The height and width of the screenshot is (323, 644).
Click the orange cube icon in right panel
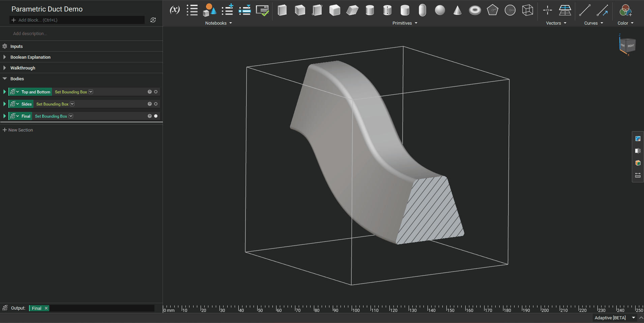(x=638, y=163)
